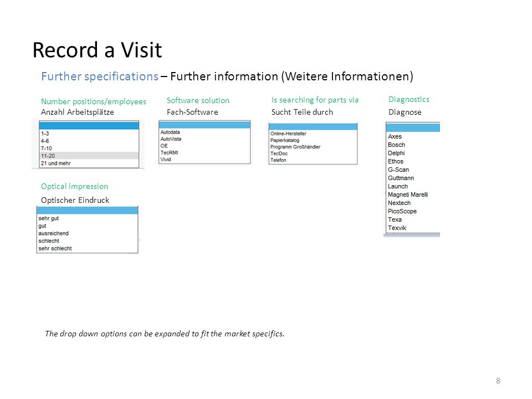Pick the '7-10' positions option

coord(89,149)
